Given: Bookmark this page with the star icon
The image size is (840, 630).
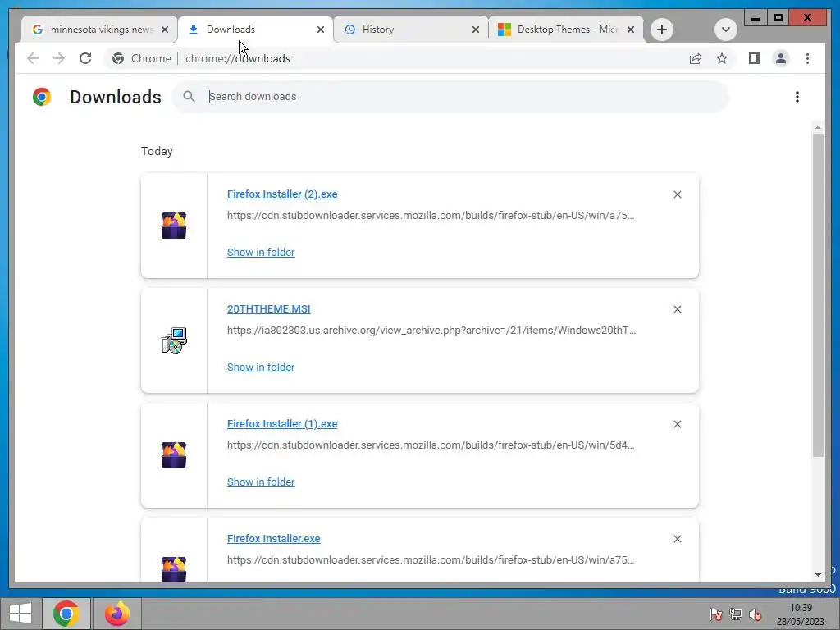Looking at the screenshot, I should [722, 58].
